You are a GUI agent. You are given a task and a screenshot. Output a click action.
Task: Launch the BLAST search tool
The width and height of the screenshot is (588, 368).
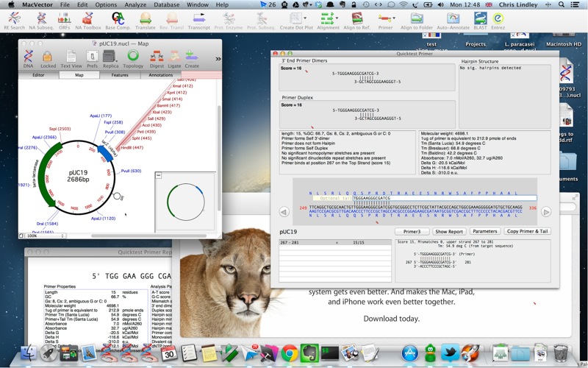pyautogui.click(x=480, y=21)
